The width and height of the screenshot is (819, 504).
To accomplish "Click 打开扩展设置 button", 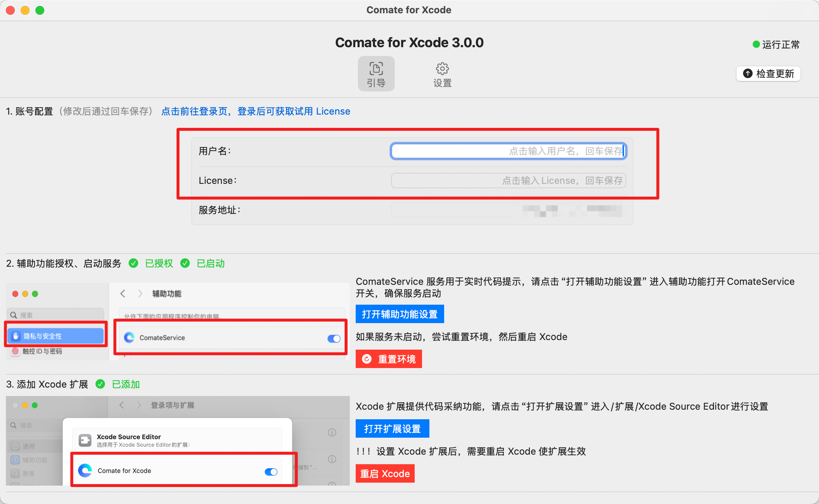I will click(393, 428).
